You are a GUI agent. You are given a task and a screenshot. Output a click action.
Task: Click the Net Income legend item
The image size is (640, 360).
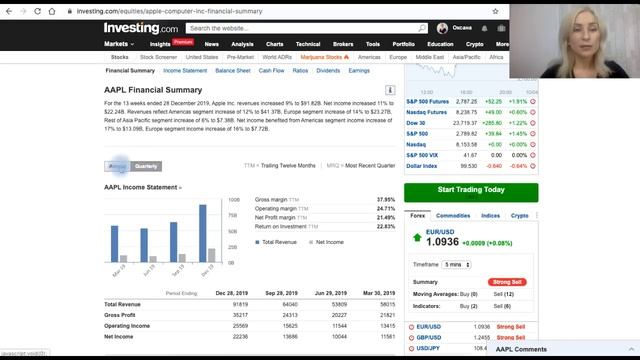(326, 242)
